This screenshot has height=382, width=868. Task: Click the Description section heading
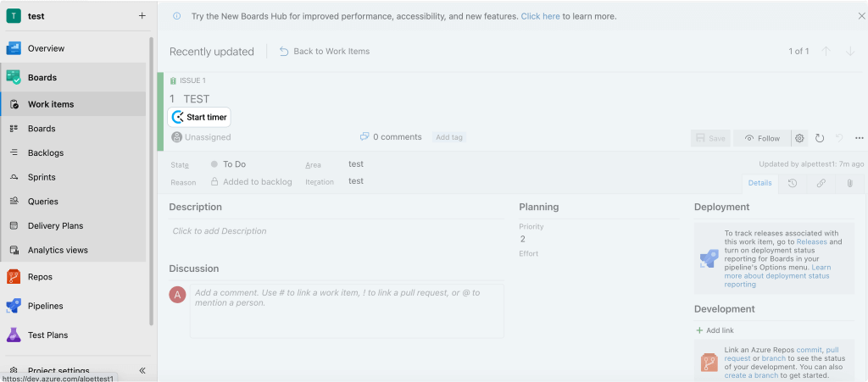(196, 207)
